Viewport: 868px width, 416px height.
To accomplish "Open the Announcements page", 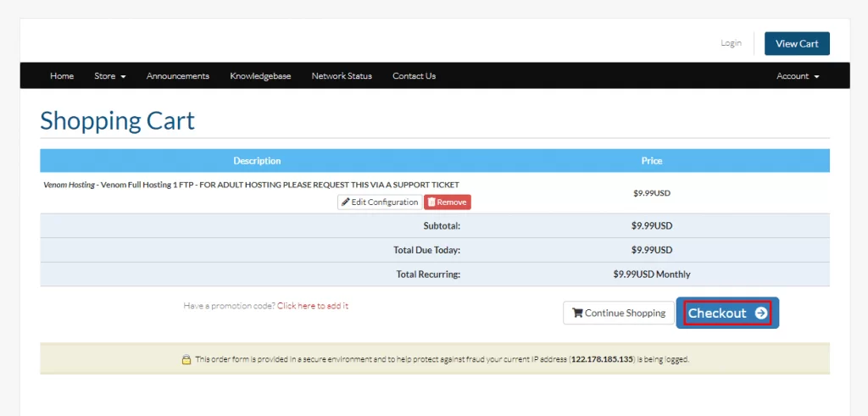I will (x=178, y=75).
